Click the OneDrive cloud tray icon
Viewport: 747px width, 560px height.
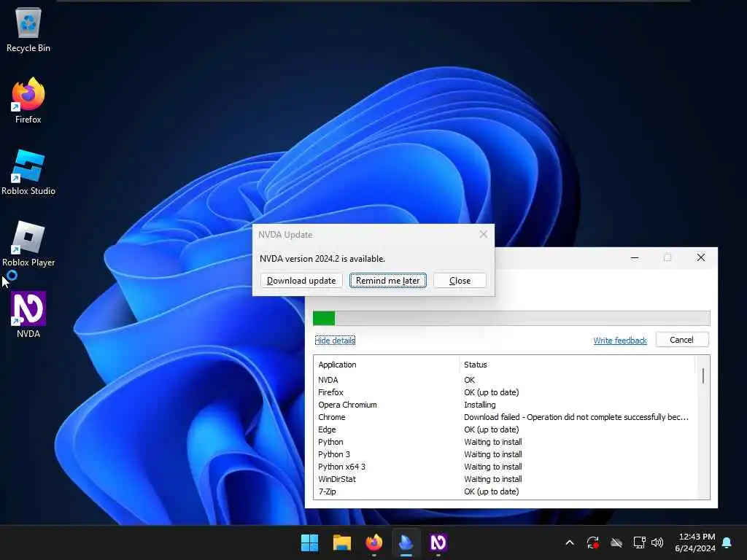pos(616,542)
